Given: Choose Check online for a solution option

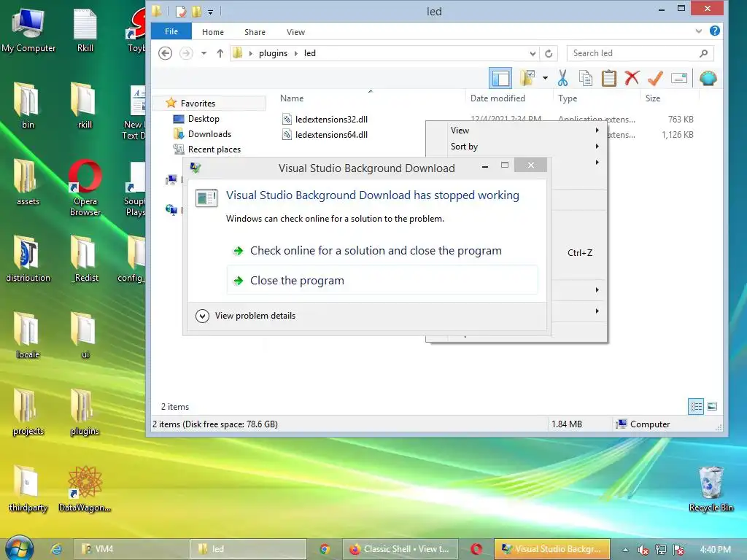Looking at the screenshot, I should tap(382, 251).
